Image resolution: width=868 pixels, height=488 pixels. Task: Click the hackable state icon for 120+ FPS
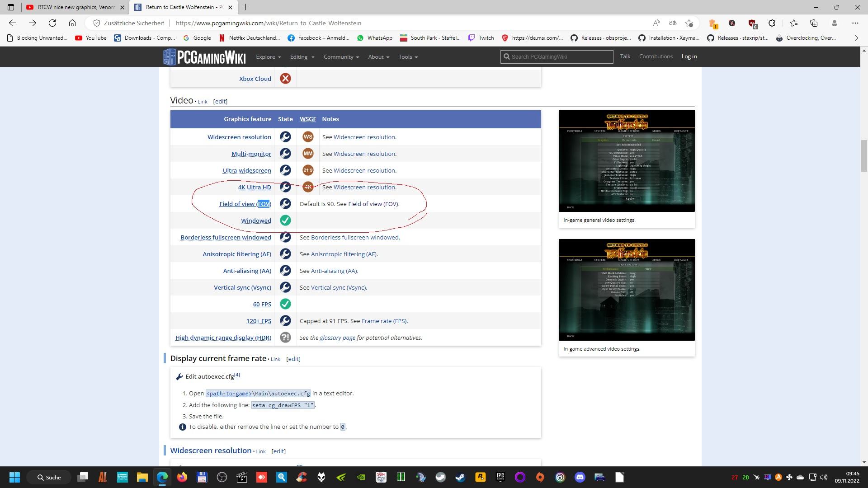point(285,321)
